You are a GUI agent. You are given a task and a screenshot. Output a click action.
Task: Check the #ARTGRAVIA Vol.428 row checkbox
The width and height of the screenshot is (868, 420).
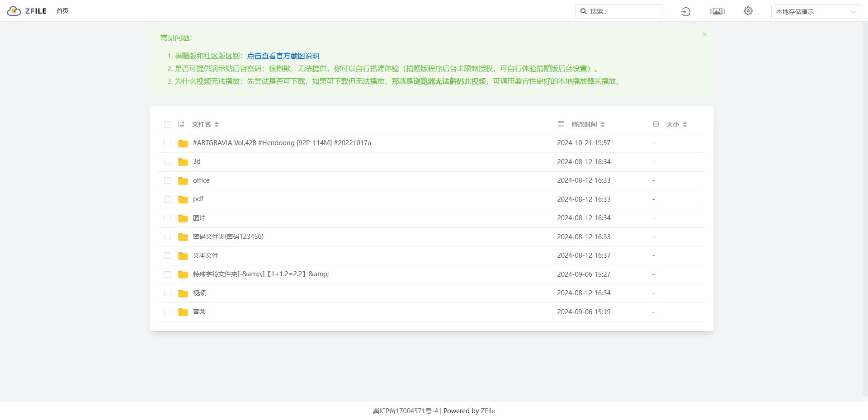coord(167,143)
